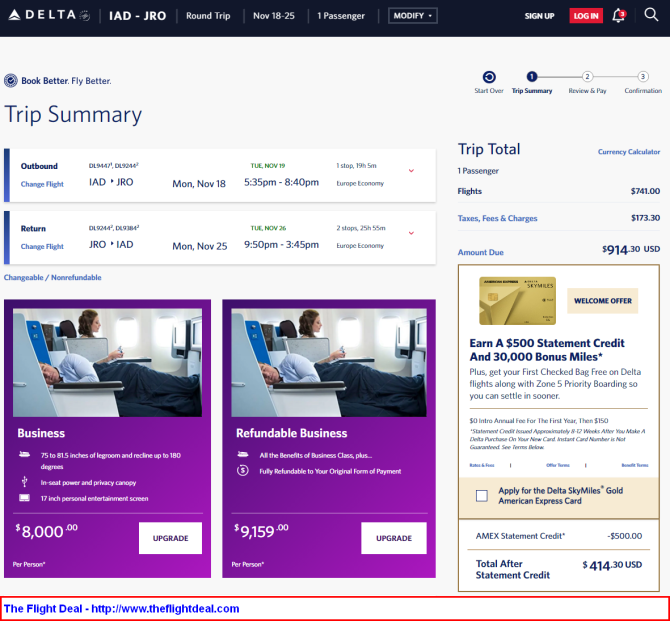Open the notifications bell icon

(x=618, y=16)
